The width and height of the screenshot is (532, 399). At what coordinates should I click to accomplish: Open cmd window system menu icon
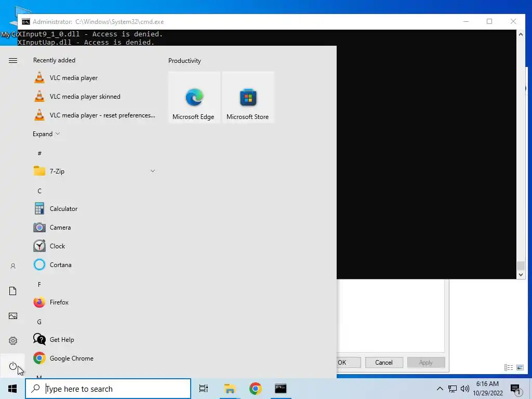pyautogui.click(x=26, y=22)
